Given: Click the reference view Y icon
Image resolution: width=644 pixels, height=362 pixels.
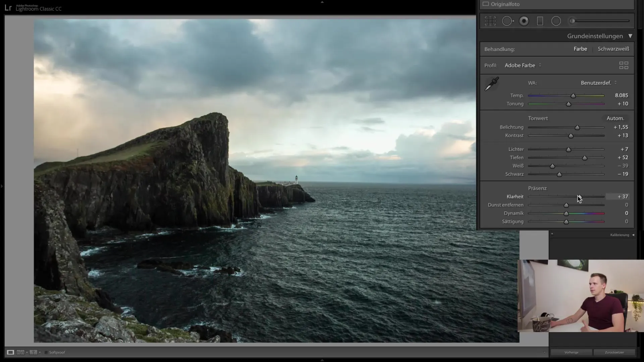Looking at the screenshot, I should pos(33,352).
